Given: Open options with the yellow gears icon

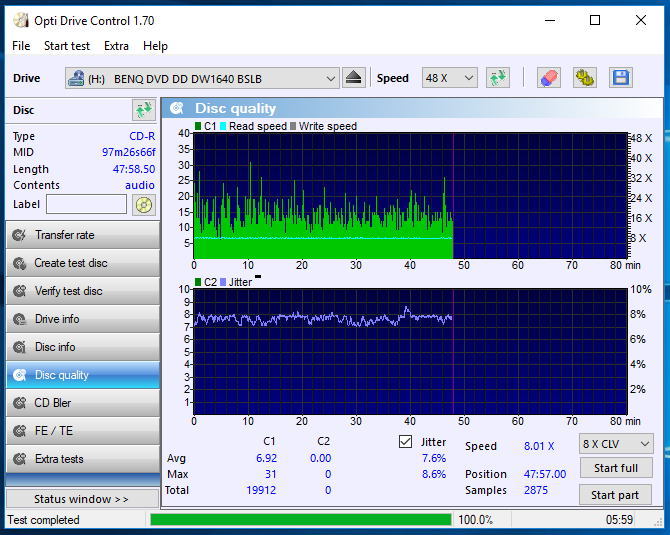Looking at the screenshot, I should point(585,78).
